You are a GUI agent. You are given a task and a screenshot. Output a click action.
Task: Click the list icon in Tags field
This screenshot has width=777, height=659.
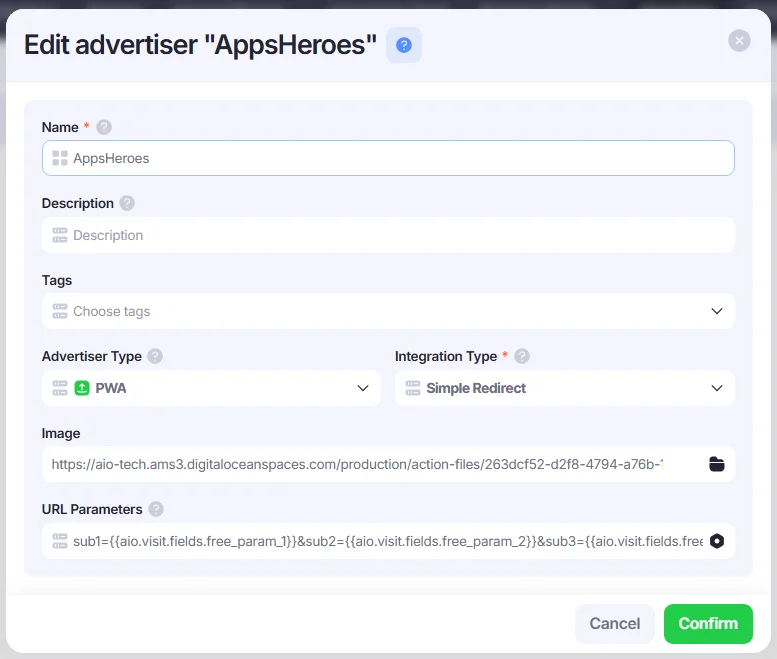pos(60,311)
